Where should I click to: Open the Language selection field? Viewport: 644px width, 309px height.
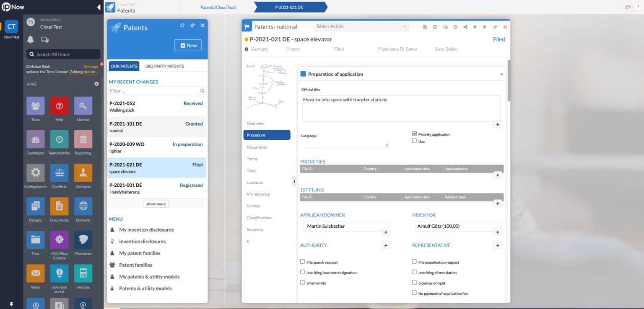click(345, 145)
